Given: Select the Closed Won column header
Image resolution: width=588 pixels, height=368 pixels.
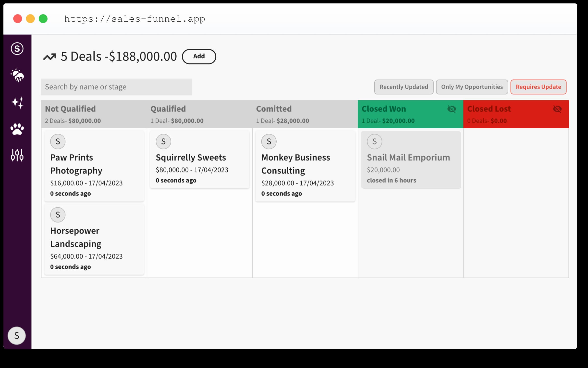Looking at the screenshot, I should tap(411, 114).
